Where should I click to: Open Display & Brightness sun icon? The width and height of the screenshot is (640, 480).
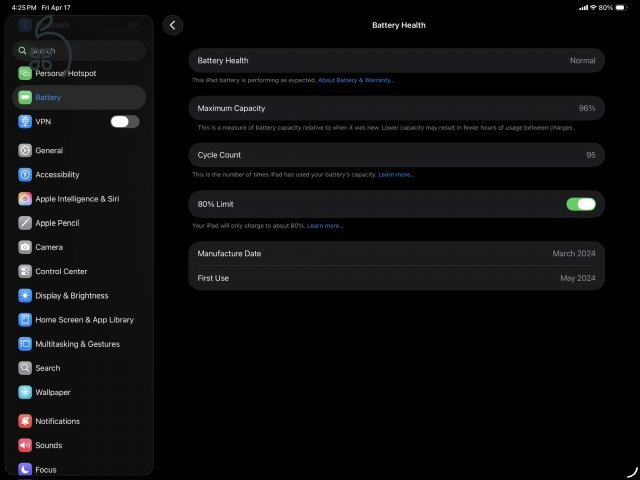25,296
